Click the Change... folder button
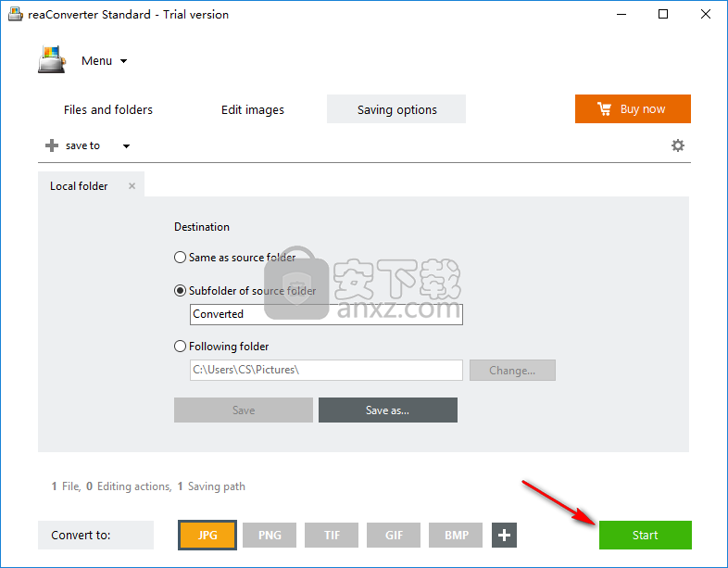 tap(512, 370)
